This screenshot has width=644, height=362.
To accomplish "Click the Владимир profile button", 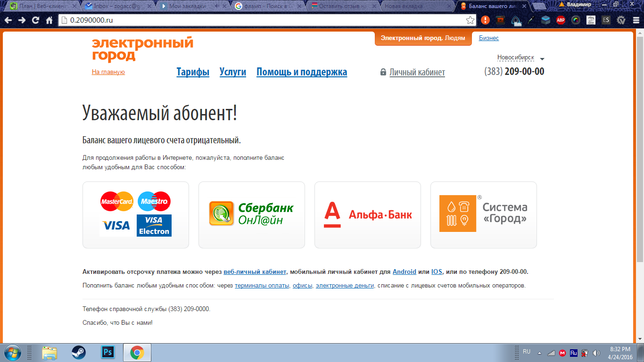I will point(575,4).
